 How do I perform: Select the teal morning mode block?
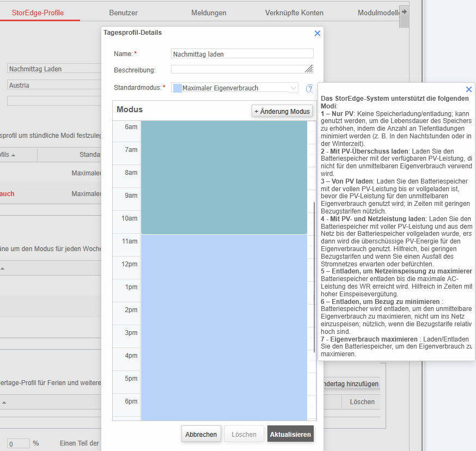pos(224,177)
